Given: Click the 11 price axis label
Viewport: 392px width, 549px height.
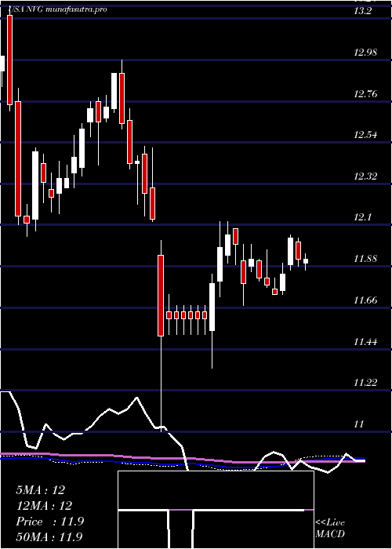Looking at the screenshot, I should (x=359, y=424).
